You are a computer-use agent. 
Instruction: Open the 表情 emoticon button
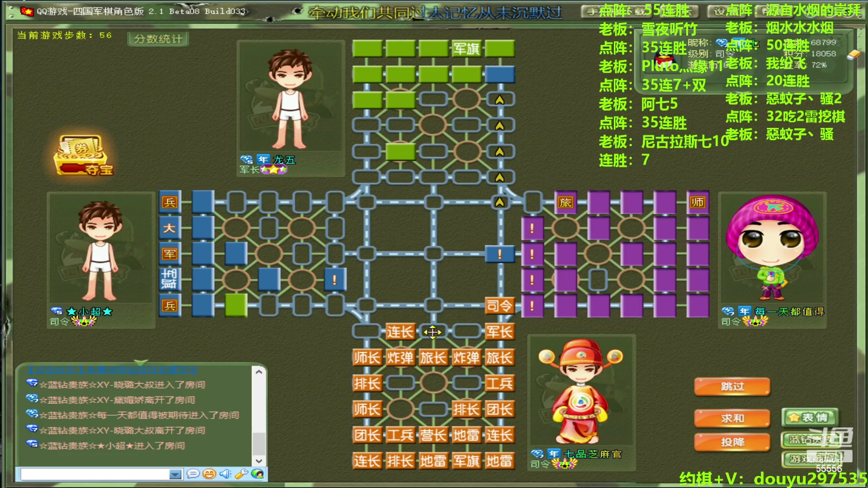[810, 418]
